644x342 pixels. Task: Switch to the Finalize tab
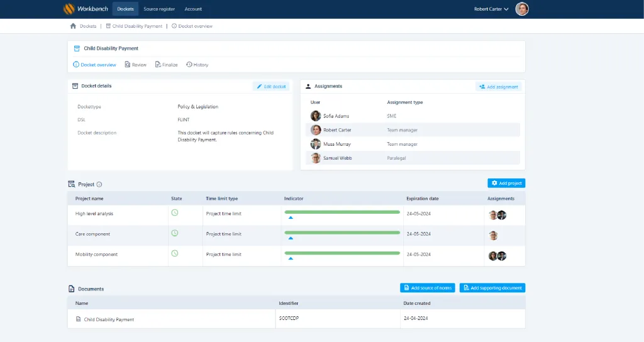[167, 65]
